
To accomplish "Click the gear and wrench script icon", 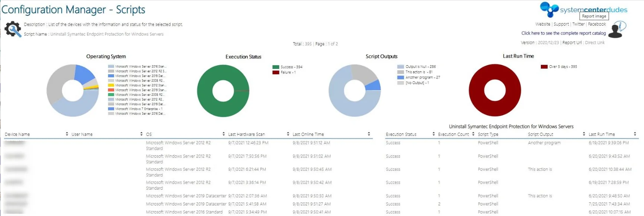I will pyautogui.click(x=13, y=29).
